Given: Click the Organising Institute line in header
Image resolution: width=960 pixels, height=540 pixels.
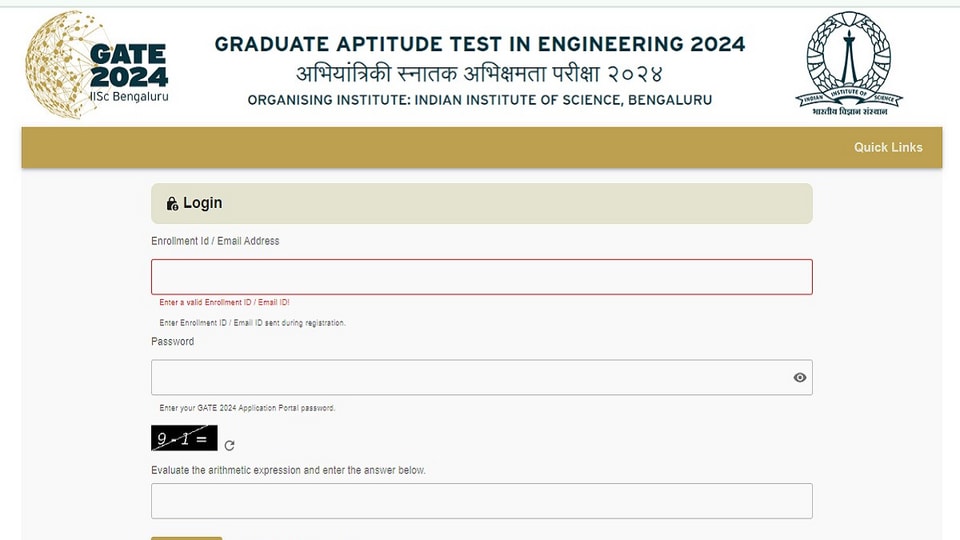Looking at the screenshot, I should click(x=480, y=100).
